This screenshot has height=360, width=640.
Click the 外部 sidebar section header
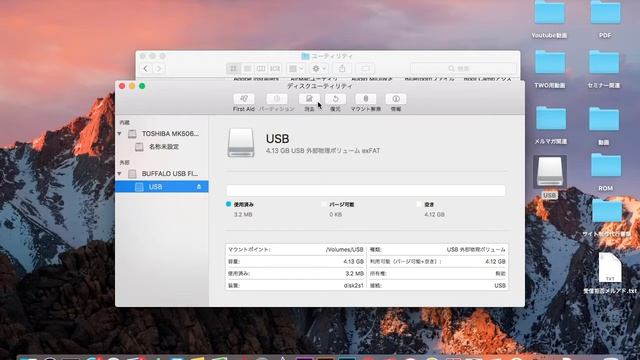[124, 162]
